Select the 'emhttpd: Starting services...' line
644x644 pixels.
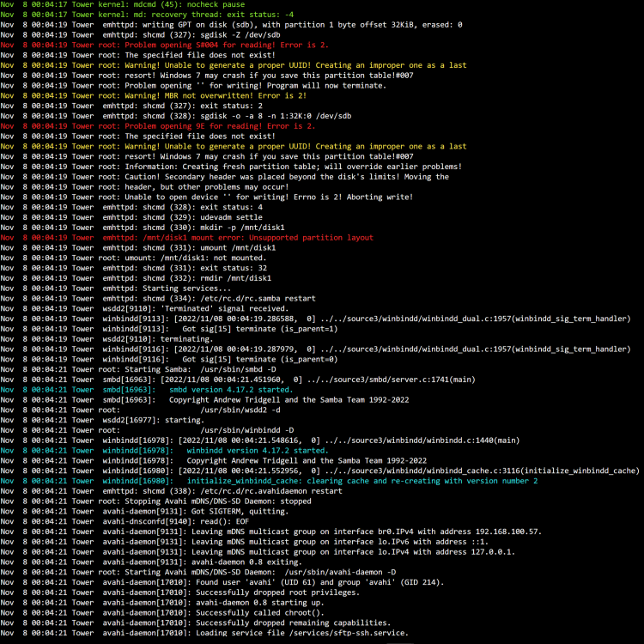pyautogui.click(x=116, y=289)
